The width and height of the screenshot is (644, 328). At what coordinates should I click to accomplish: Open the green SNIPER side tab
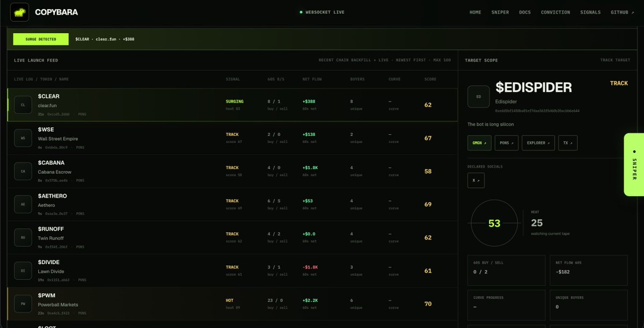(x=634, y=164)
